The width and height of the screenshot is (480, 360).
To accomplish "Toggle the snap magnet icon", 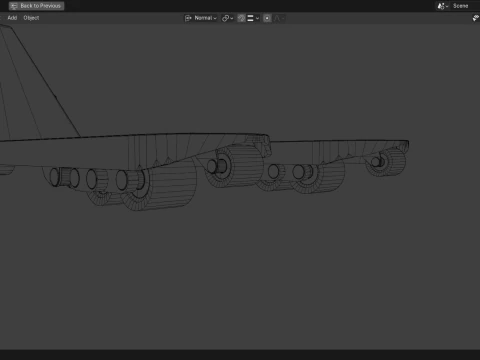I will (x=241, y=18).
